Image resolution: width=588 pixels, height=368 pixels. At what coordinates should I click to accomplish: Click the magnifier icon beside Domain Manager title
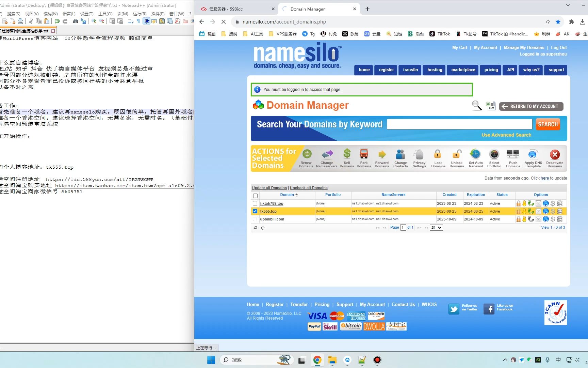pyautogui.click(x=476, y=106)
